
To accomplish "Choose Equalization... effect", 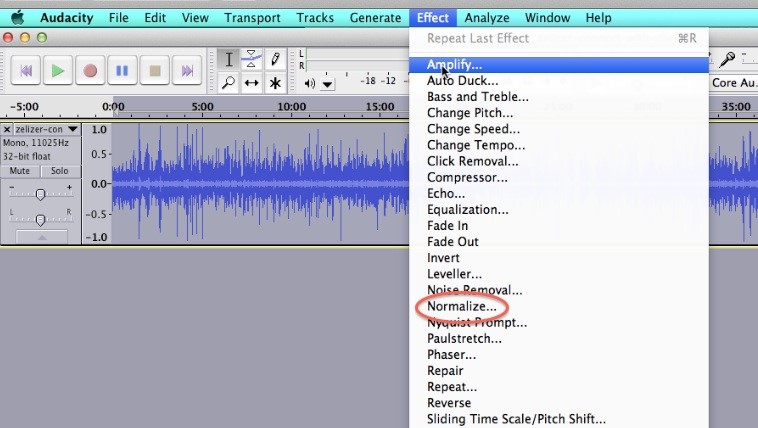I will point(559,210).
